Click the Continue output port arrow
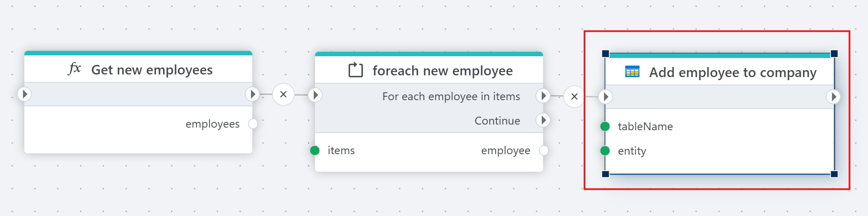This screenshot has height=216, width=868. click(x=543, y=120)
